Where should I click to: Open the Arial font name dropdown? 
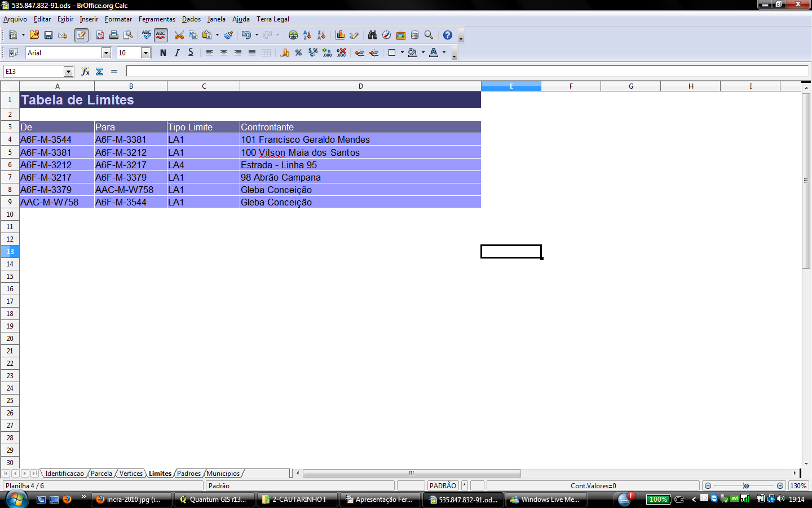pyautogui.click(x=106, y=52)
